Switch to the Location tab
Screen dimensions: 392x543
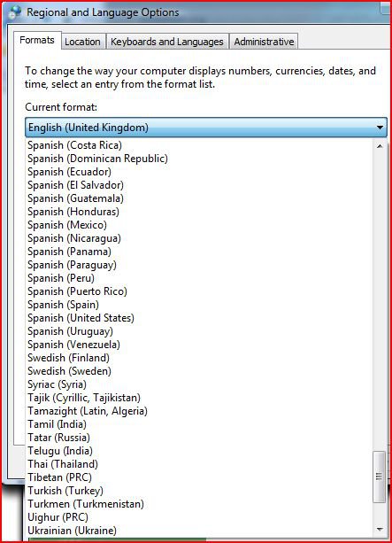tap(82, 42)
